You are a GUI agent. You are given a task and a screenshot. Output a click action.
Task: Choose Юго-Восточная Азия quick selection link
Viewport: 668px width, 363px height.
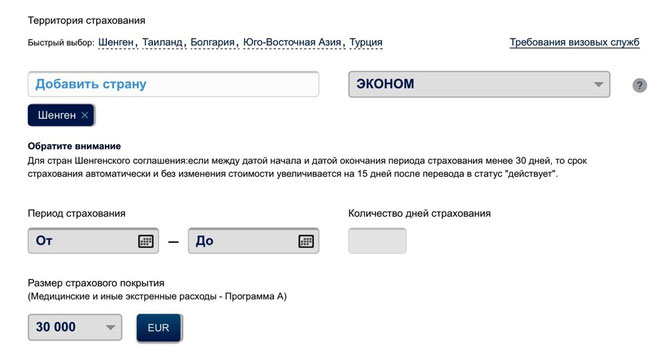[x=292, y=42]
